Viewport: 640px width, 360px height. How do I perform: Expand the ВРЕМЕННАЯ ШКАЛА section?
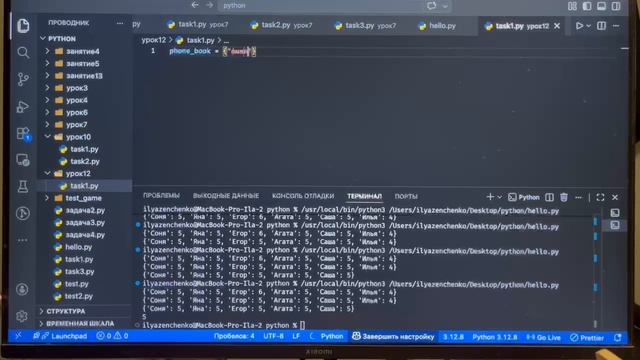coord(80,324)
